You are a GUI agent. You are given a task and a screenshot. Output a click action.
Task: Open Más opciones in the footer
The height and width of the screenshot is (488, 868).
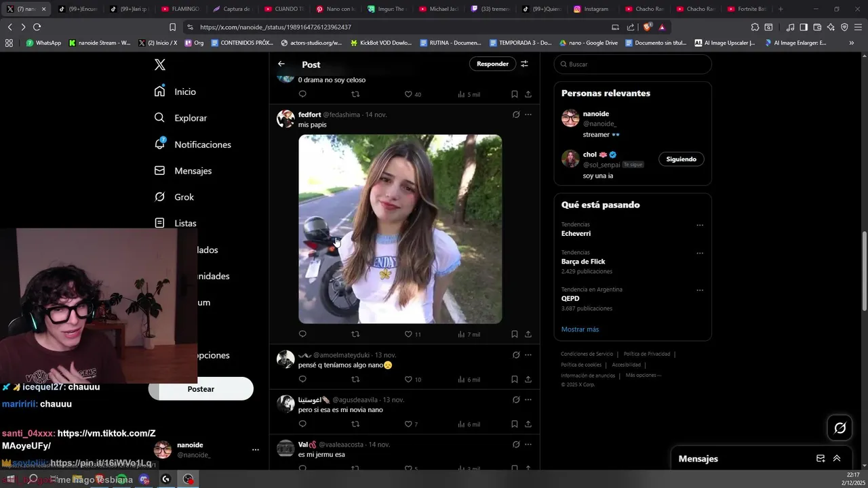click(643, 375)
